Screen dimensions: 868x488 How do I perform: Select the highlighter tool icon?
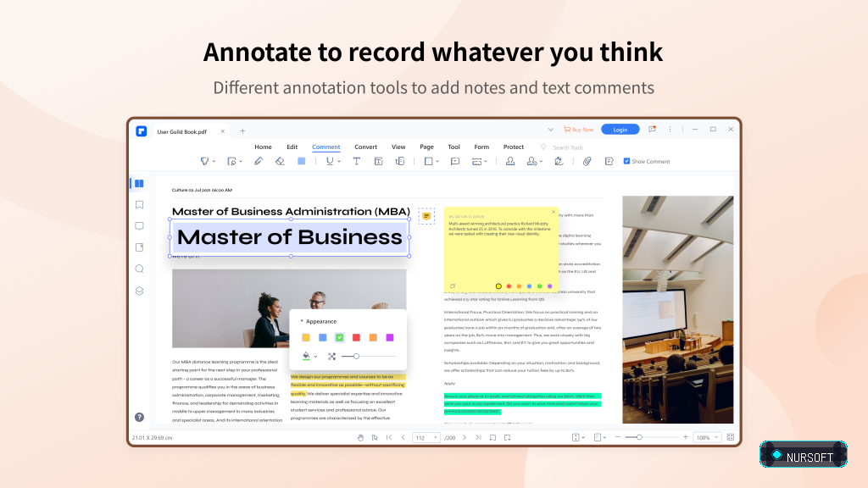pos(205,161)
